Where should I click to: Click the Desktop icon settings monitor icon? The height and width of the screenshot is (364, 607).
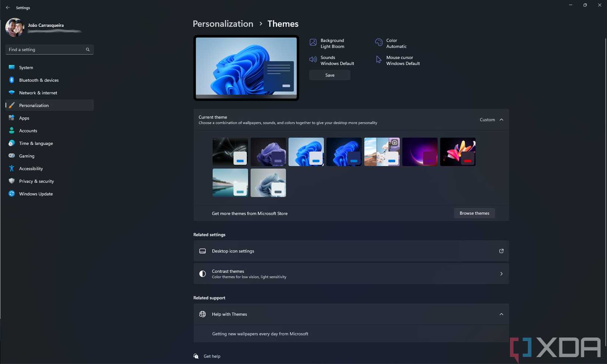click(x=202, y=251)
